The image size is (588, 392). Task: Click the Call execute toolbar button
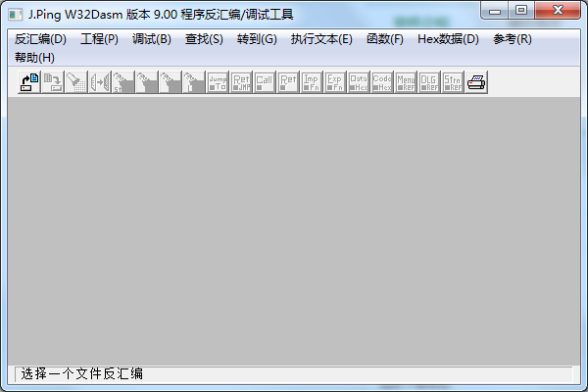pos(265,81)
